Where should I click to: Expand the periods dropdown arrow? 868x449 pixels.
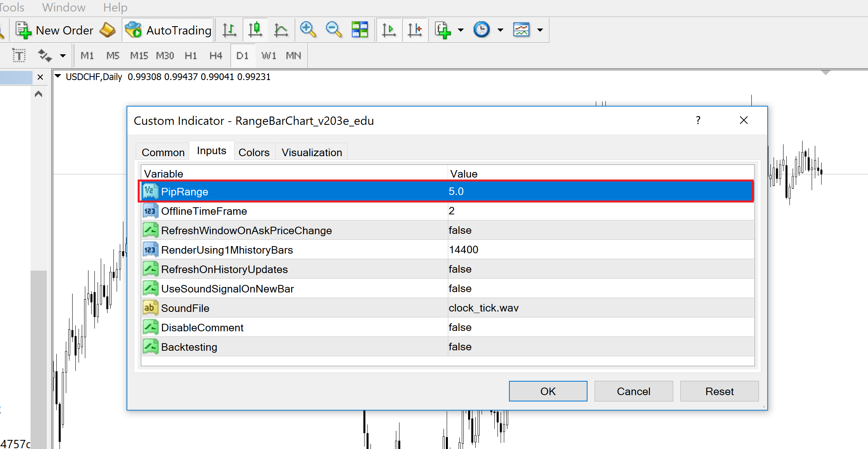pos(500,30)
